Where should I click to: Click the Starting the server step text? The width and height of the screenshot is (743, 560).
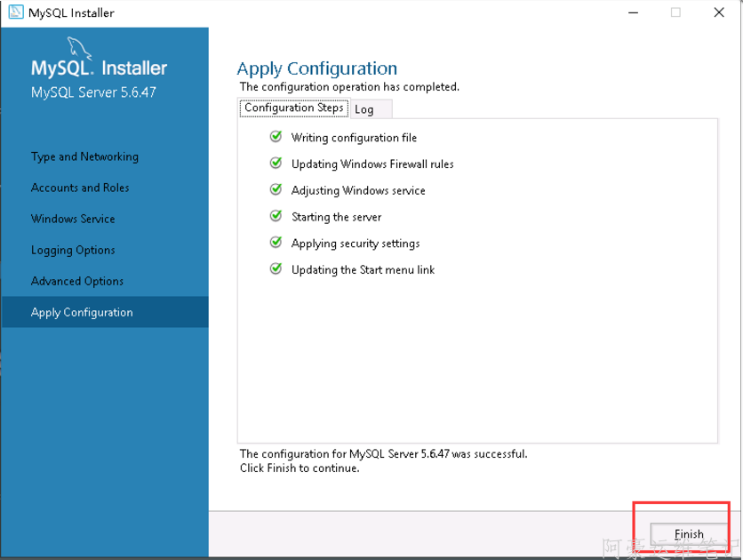coord(336,217)
